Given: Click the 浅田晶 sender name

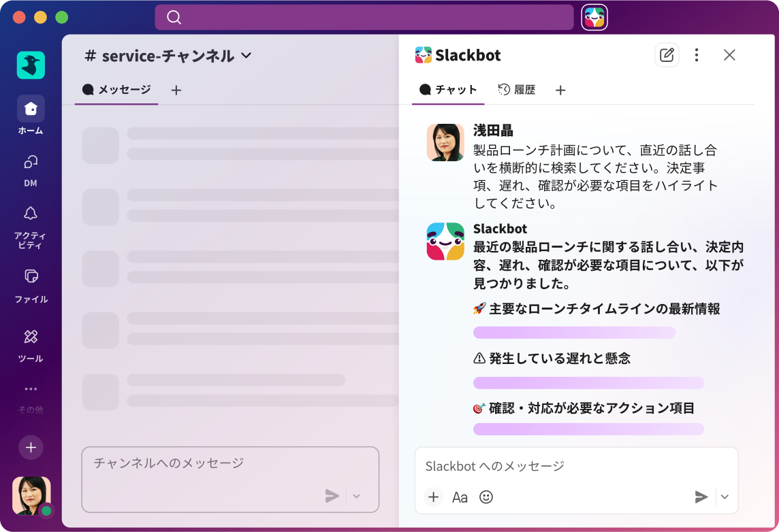Looking at the screenshot, I should tap(493, 131).
